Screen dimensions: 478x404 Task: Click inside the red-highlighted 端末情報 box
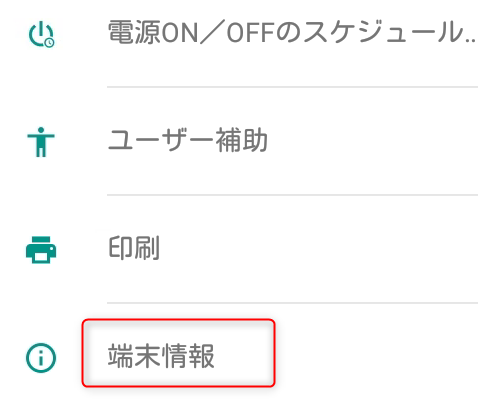tap(178, 353)
